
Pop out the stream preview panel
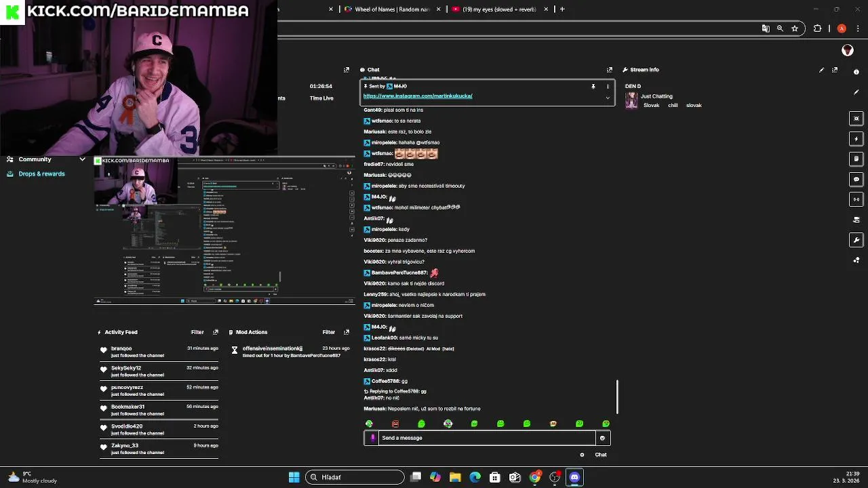[x=347, y=70]
